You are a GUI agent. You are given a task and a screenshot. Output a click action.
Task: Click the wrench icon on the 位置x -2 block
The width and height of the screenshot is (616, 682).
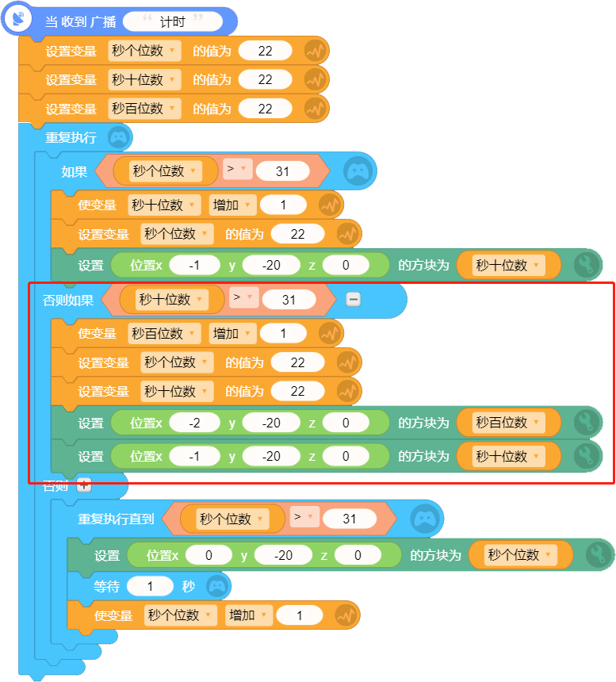coord(587,423)
